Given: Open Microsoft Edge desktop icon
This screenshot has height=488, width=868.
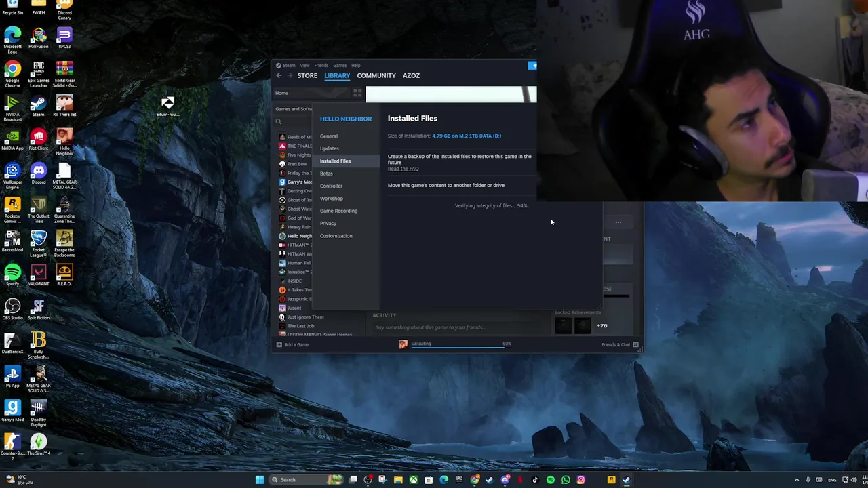Looking at the screenshot, I should 12,41.
